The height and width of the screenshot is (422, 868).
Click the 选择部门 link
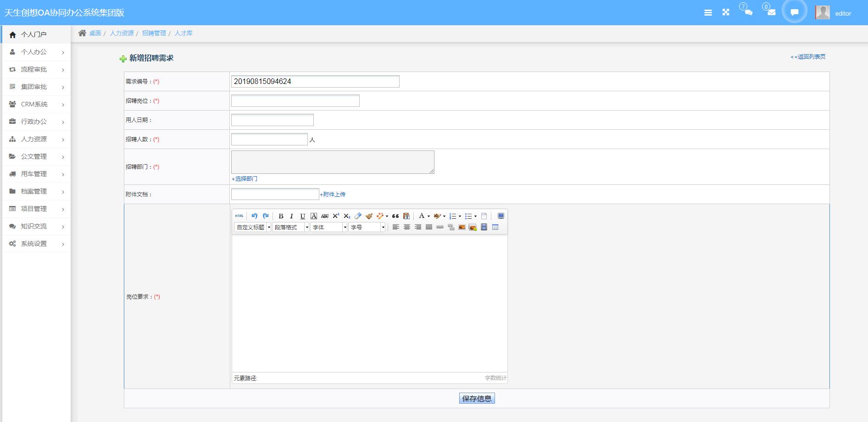pyautogui.click(x=245, y=179)
